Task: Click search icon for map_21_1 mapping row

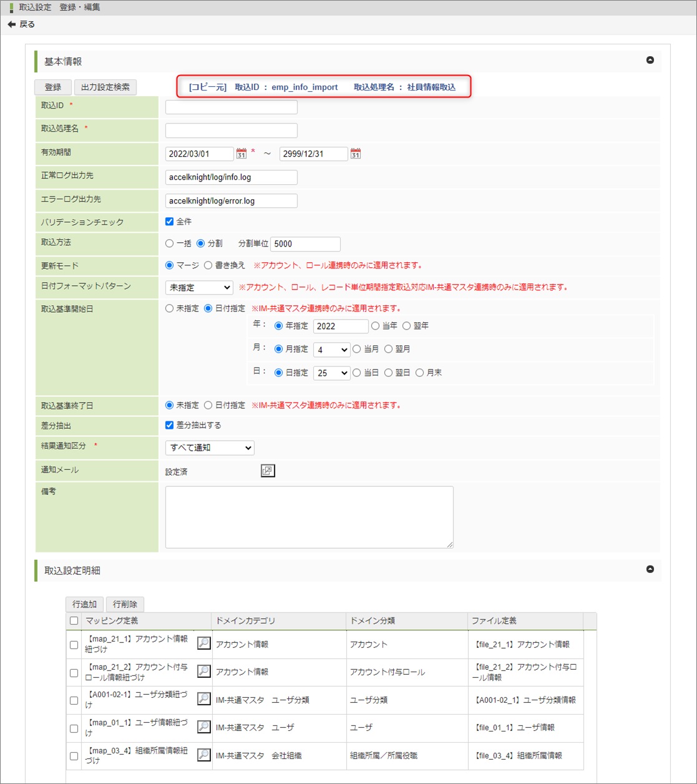Action: tap(204, 644)
